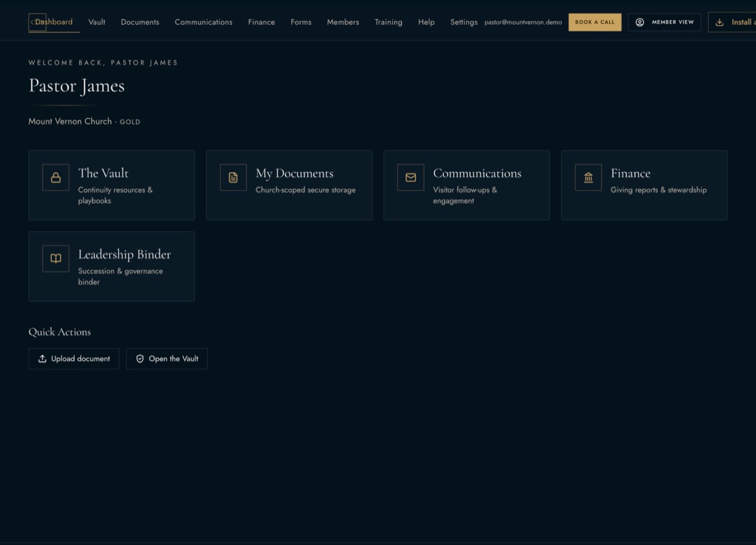Click the GOLD tier label
Image resolution: width=756 pixels, height=545 pixels.
pos(130,122)
